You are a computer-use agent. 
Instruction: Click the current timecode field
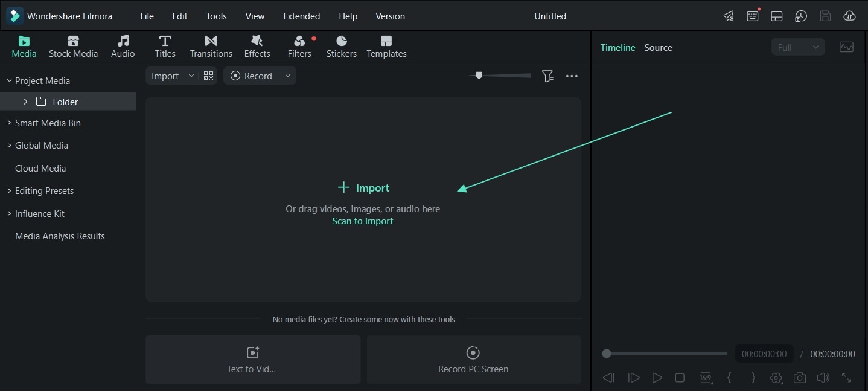pyautogui.click(x=764, y=354)
